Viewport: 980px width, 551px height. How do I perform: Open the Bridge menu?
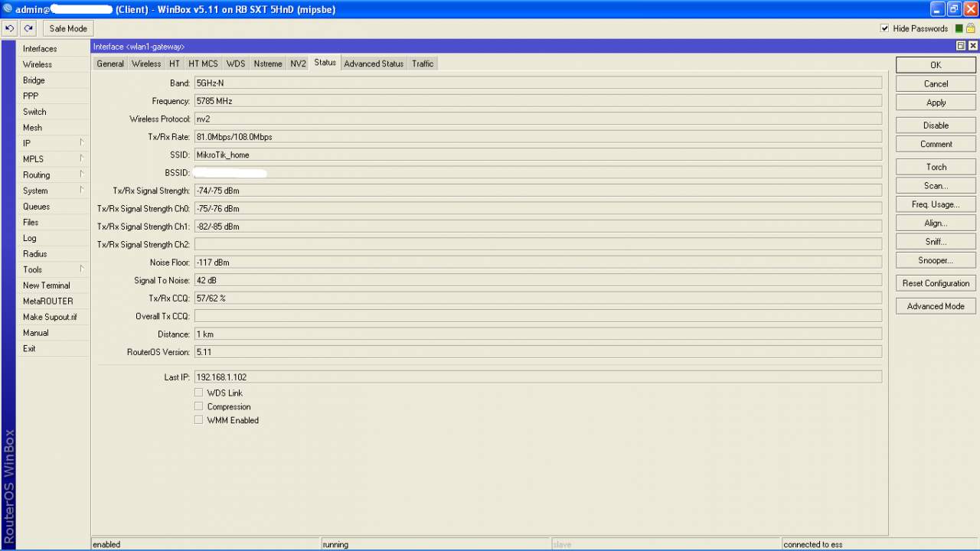coord(54,80)
